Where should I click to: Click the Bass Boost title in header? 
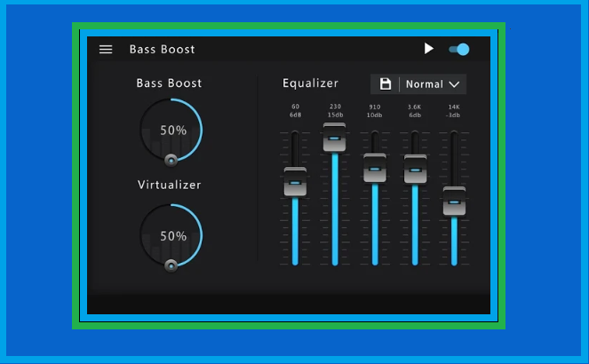163,49
